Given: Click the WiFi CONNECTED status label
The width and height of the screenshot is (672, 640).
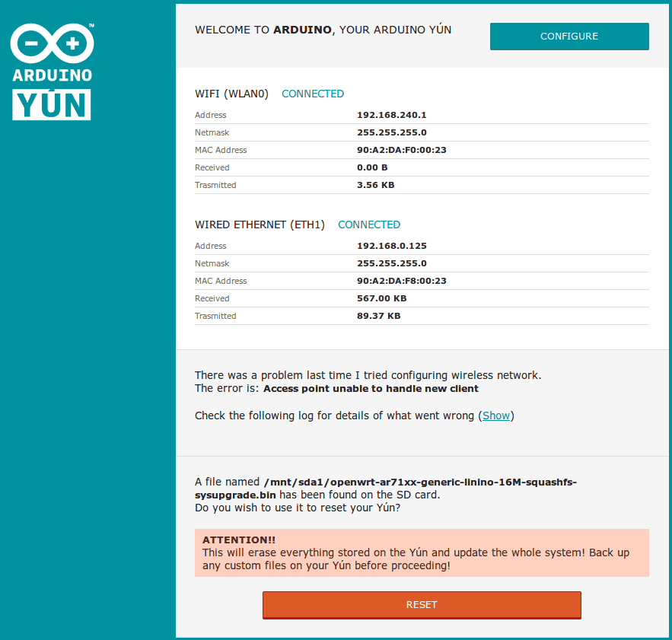Looking at the screenshot, I should coord(313,94).
